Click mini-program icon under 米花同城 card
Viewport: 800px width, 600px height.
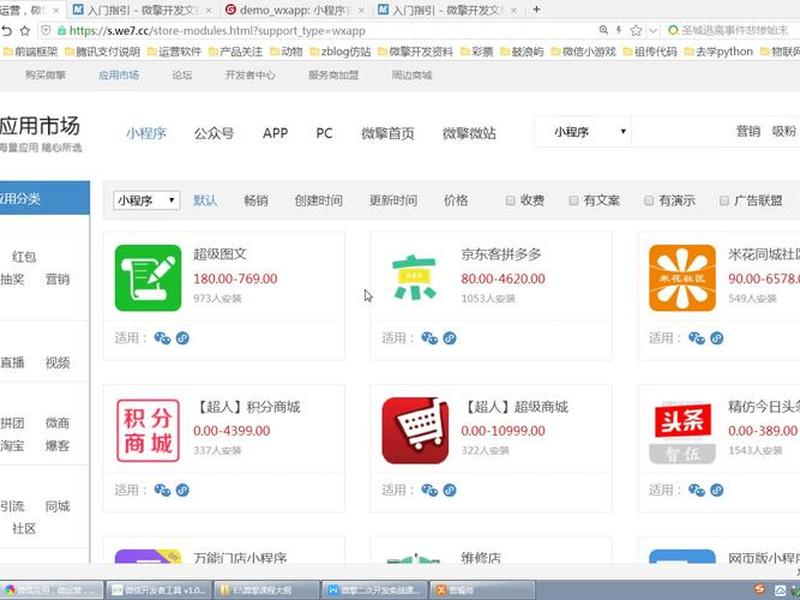(717, 338)
